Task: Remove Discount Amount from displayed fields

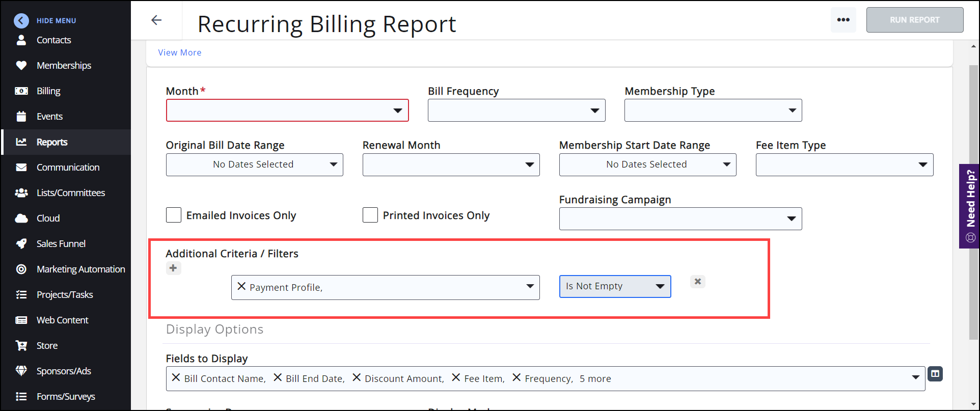Action: click(357, 378)
